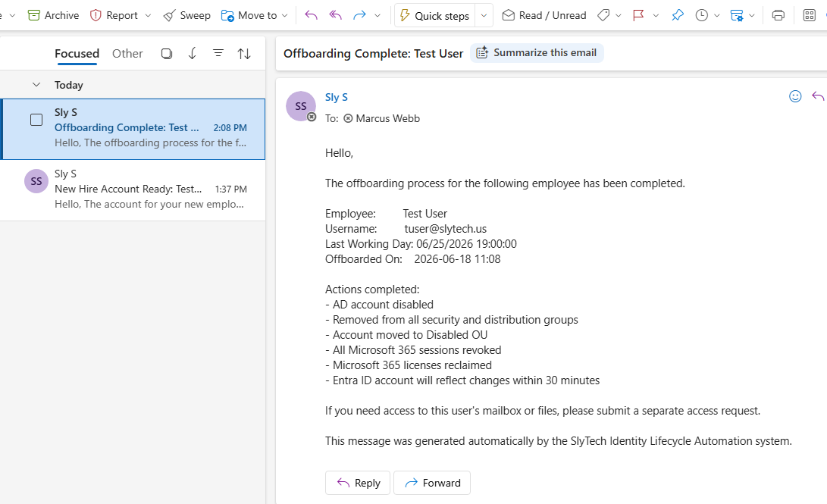
Task: Pin this email using the pin icon
Action: pos(678,15)
